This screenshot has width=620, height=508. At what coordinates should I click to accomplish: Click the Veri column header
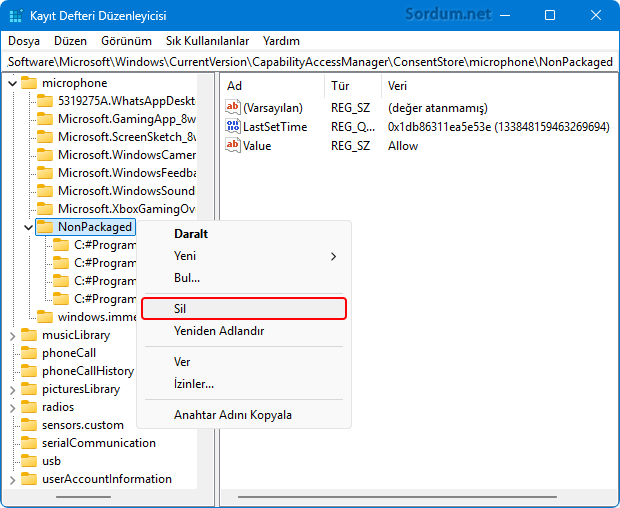click(x=397, y=86)
